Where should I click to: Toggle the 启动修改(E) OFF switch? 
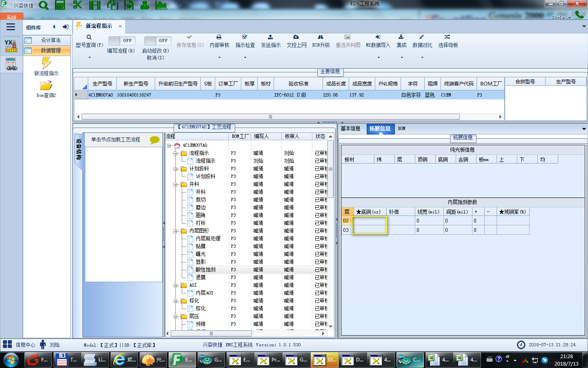[158, 40]
